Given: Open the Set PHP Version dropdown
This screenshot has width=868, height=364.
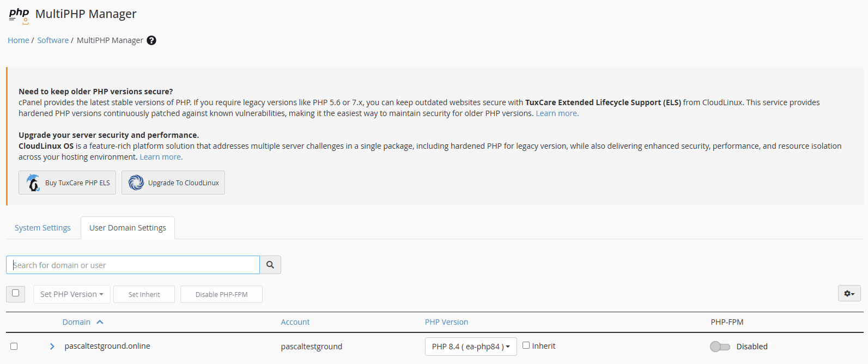Looking at the screenshot, I should (72, 294).
